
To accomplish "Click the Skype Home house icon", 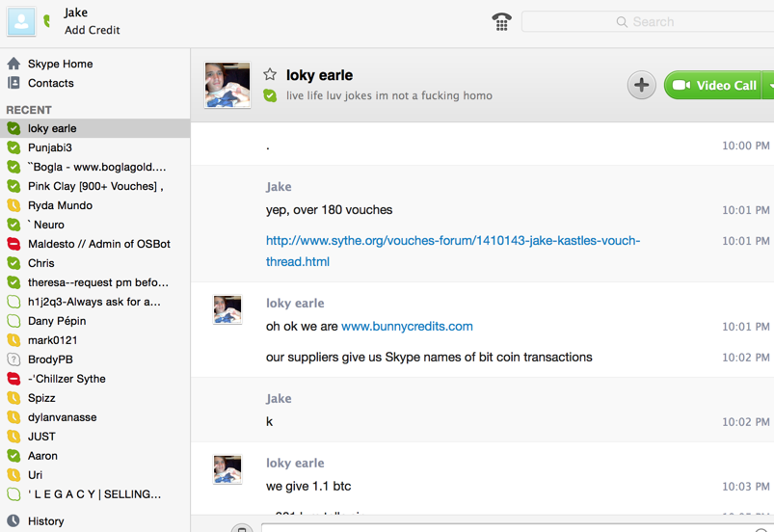I will click(x=13, y=64).
